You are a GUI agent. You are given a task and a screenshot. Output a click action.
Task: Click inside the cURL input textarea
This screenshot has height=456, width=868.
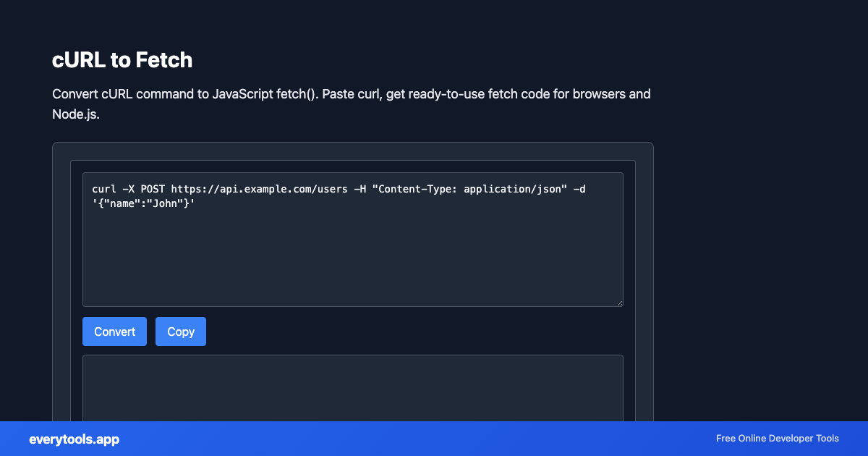pos(353,253)
